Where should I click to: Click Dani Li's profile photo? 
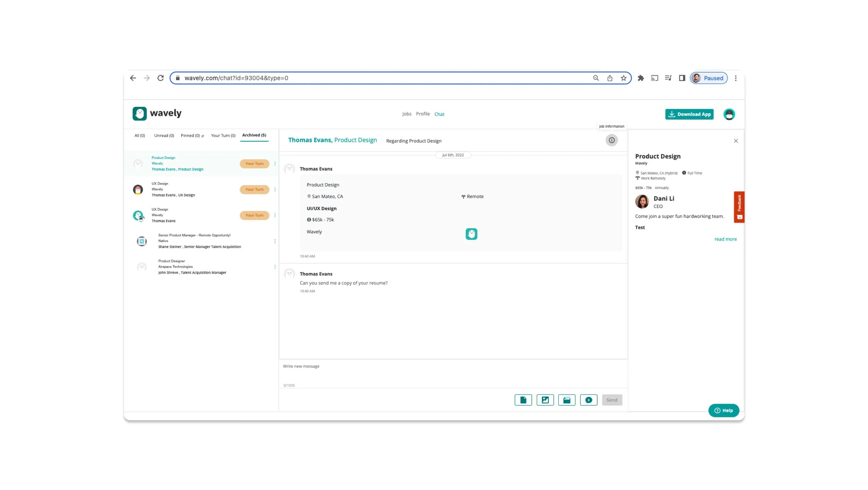[x=642, y=201]
